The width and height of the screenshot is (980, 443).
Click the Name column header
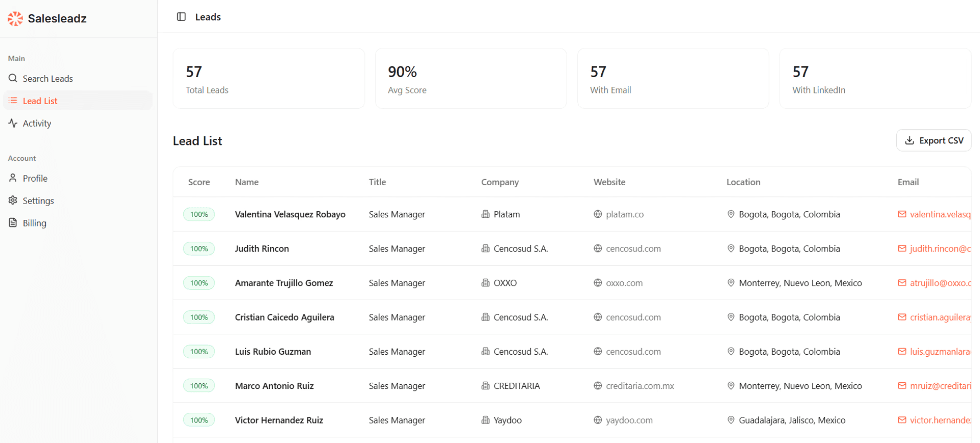point(247,182)
